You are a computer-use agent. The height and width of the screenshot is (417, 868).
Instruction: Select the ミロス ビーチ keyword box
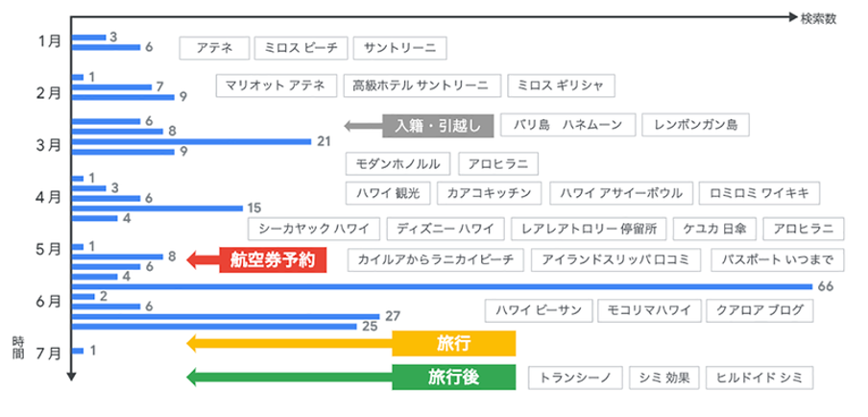coord(301,48)
